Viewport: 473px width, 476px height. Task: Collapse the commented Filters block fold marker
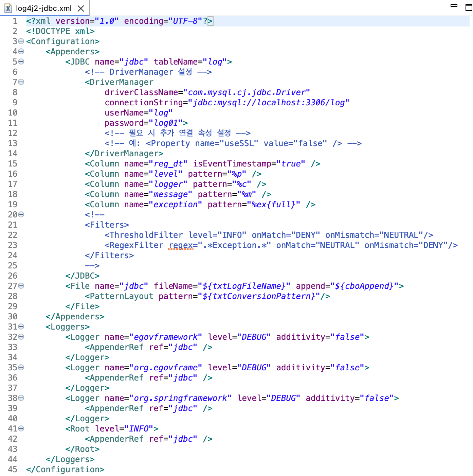pos(20,214)
